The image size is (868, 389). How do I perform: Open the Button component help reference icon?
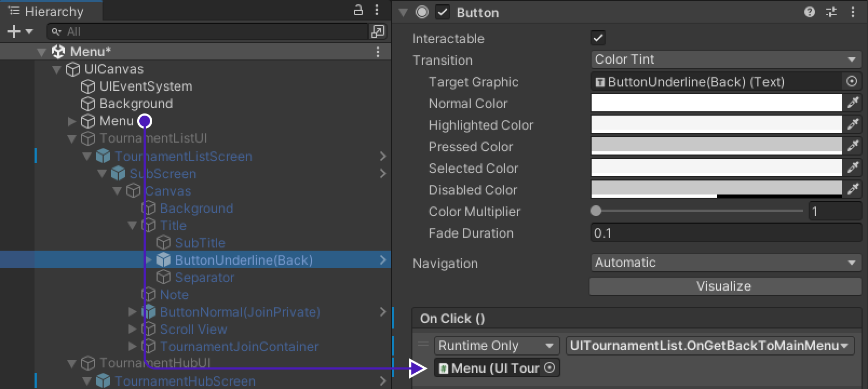click(809, 12)
